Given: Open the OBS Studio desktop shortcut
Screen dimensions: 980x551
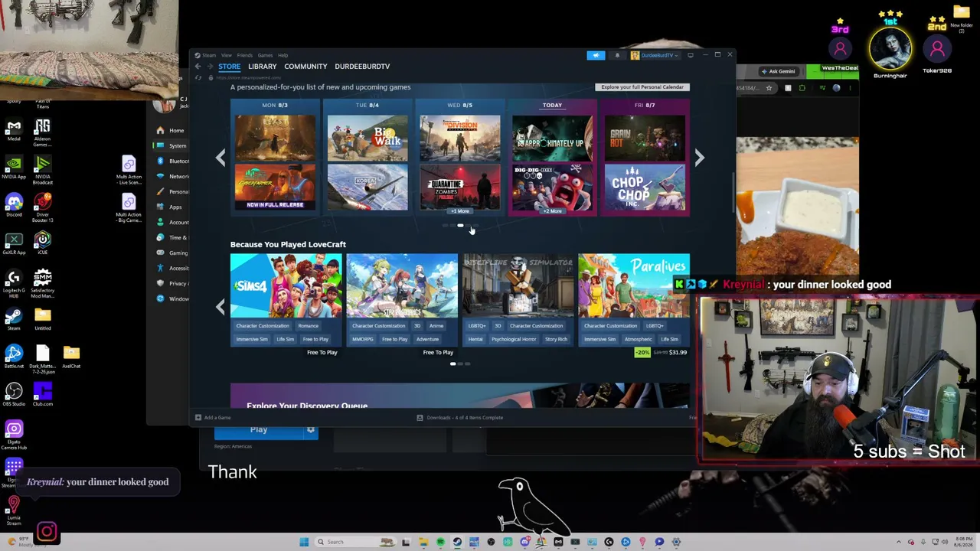Looking at the screenshot, I should pyautogui.click(x=14, y=395).
